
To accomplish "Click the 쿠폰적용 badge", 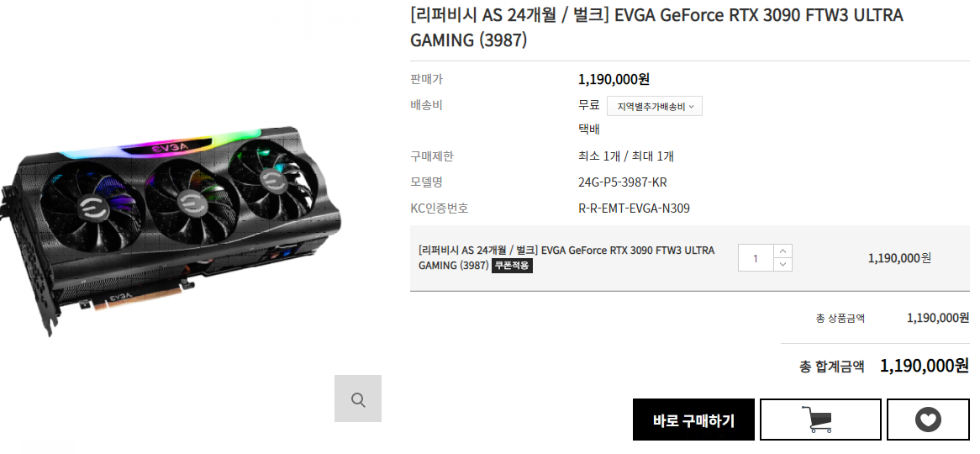I will point(512,266).
